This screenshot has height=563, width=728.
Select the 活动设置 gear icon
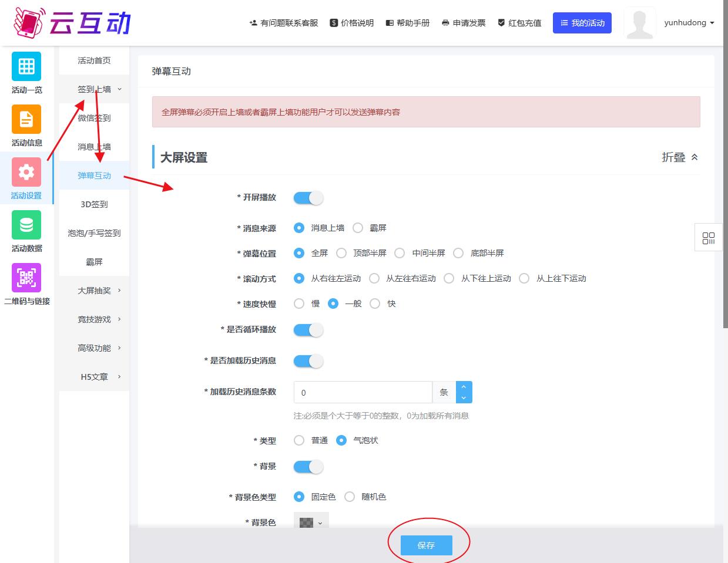point(26,172)
